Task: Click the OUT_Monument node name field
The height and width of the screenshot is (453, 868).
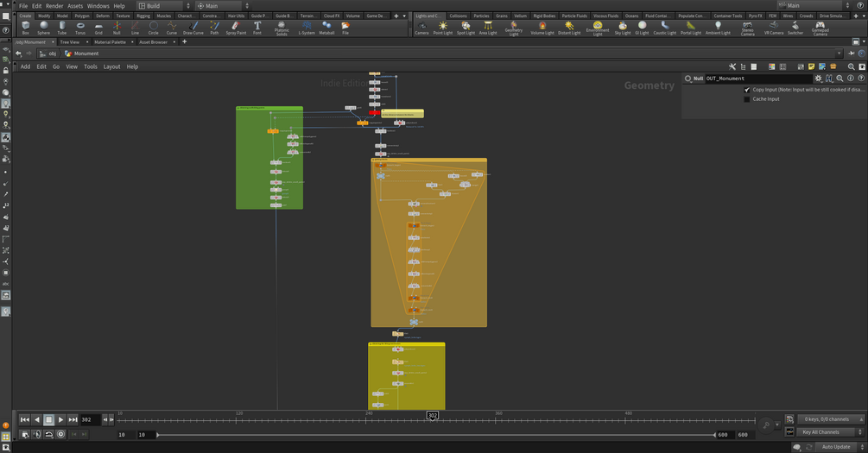Action: click(757, 79)
